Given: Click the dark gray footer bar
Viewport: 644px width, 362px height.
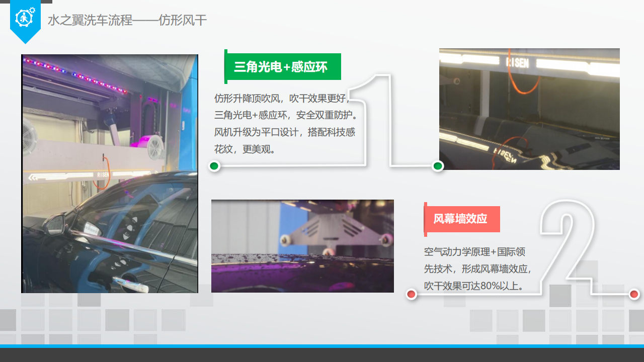Looking at the screenshot, I should point(322,355).
